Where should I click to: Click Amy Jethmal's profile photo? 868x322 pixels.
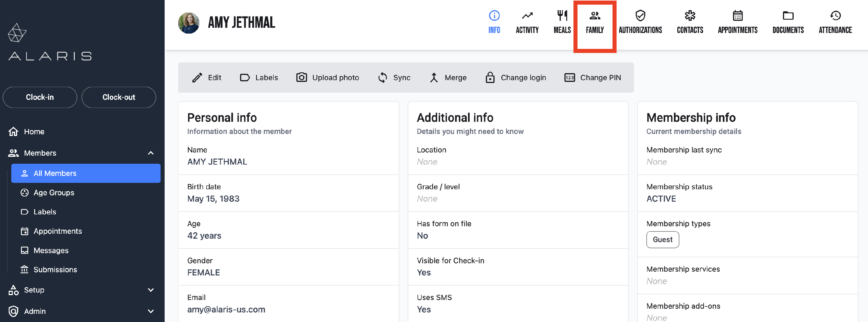click(189, 23)
